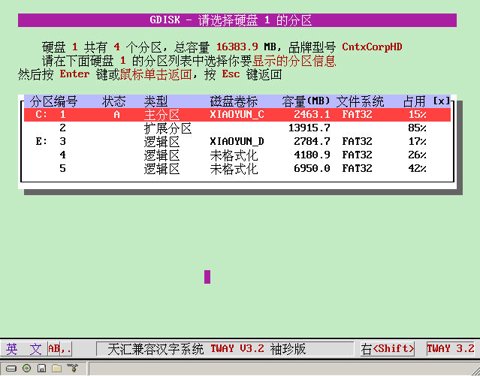
Task: Select partition number 4 row
Action: [x=237, y=155]
